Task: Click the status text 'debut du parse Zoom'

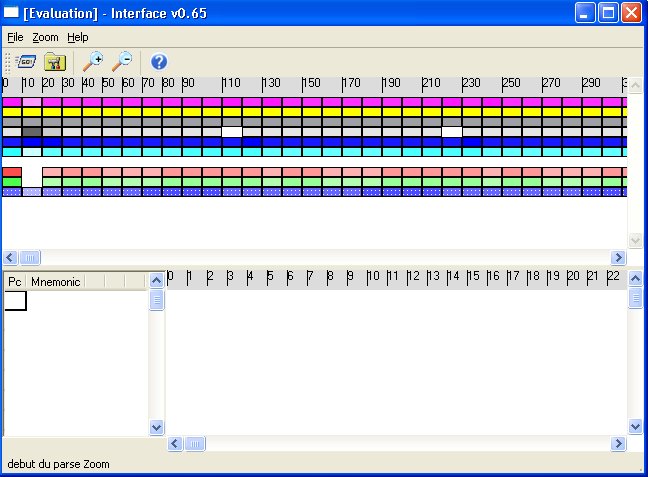Action: click(58, 464)
